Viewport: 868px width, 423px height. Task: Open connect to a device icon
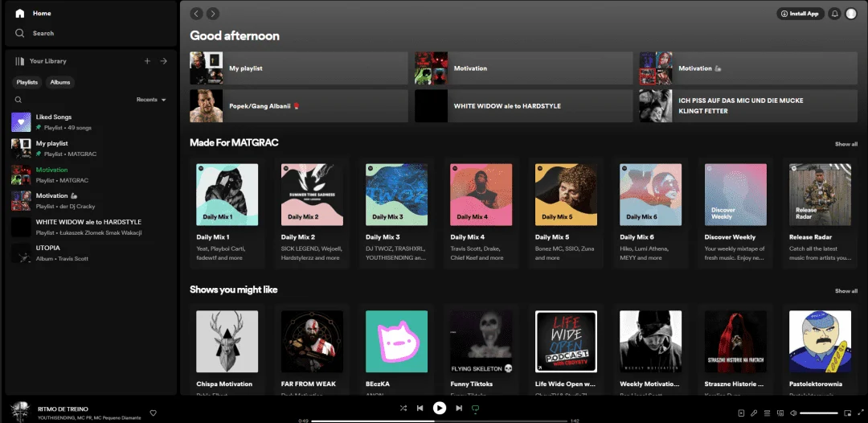coord(780,413)
